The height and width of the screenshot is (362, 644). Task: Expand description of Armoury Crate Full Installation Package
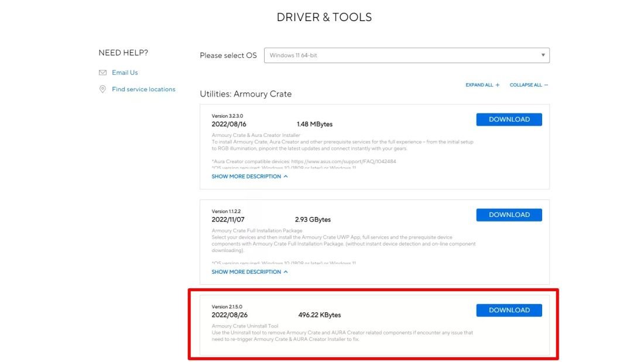point(249,272)
